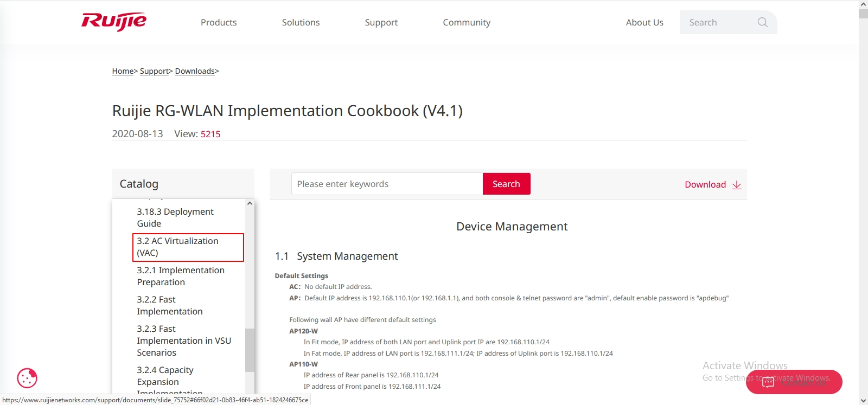Click 'No default IP address.' text

pyautogui.click(x=338, y=287)
